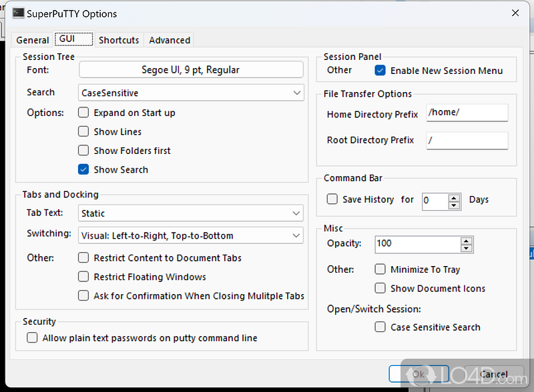Select the GUI tab
The width and height of the screenshot is (534, 392).
pyautogui.click(x=73, y=39)
